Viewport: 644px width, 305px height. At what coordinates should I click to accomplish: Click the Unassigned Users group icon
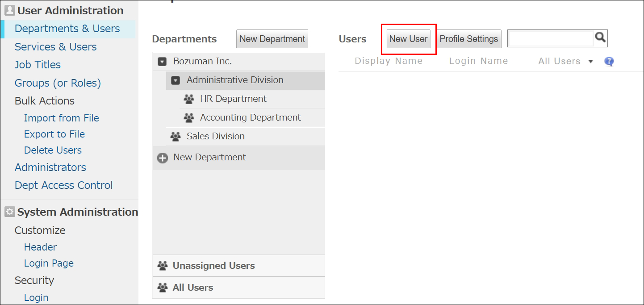point(162,265)
